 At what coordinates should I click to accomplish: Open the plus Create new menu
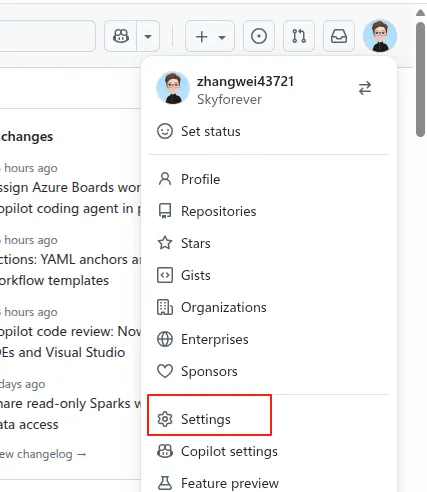(210, 36)
